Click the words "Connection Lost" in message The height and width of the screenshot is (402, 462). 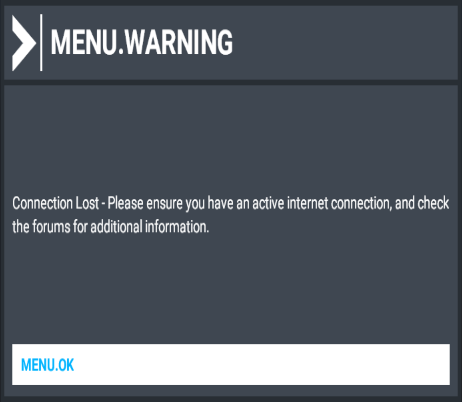click(x=56, y=203)
